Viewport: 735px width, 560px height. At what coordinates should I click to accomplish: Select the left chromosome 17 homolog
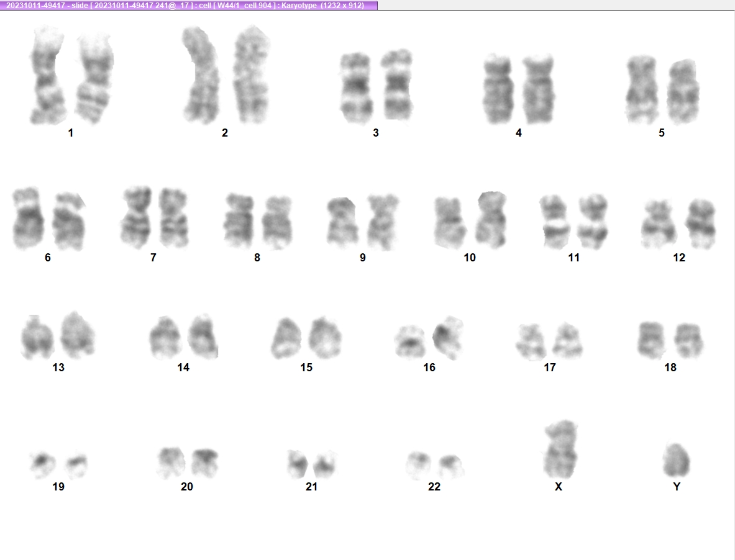pos(531,342)
